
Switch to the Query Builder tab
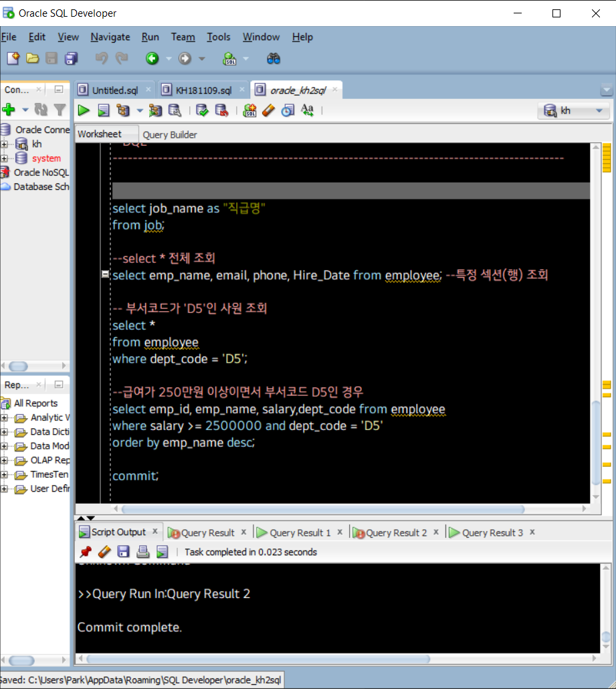tap(171, 134)
